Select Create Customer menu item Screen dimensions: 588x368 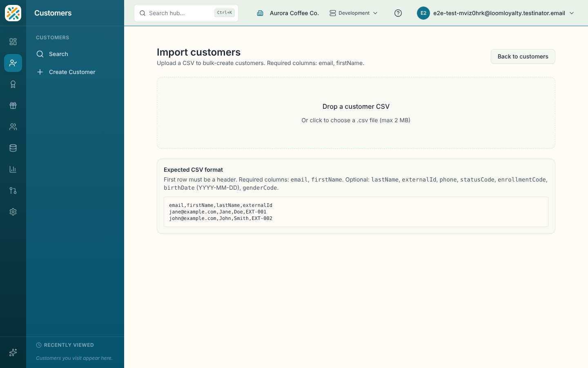pos(75,72)
